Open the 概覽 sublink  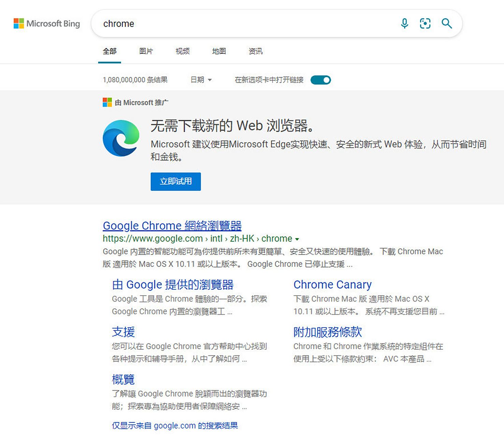123,379
